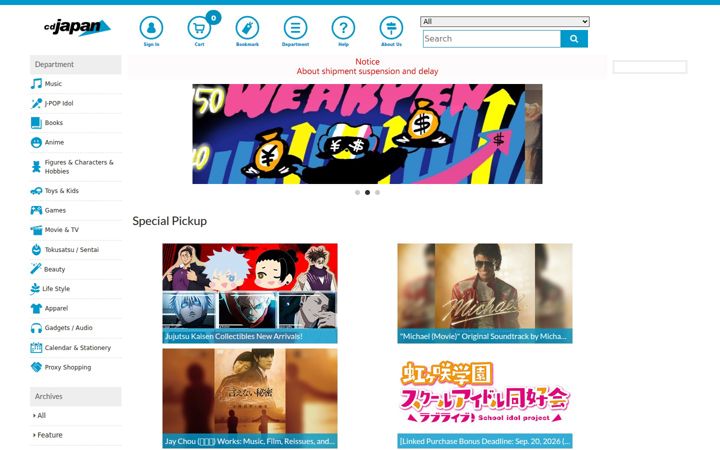Click the Jujutsu Kaisen caption text
Screen dimensions: 720x450
pos(234,336)
